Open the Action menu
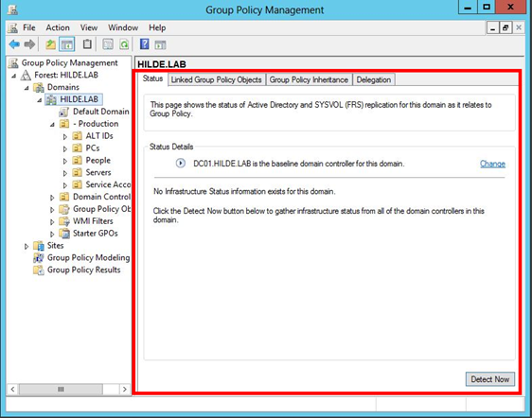The height and width of the screenshot is (418, 532). coord(58,27)
